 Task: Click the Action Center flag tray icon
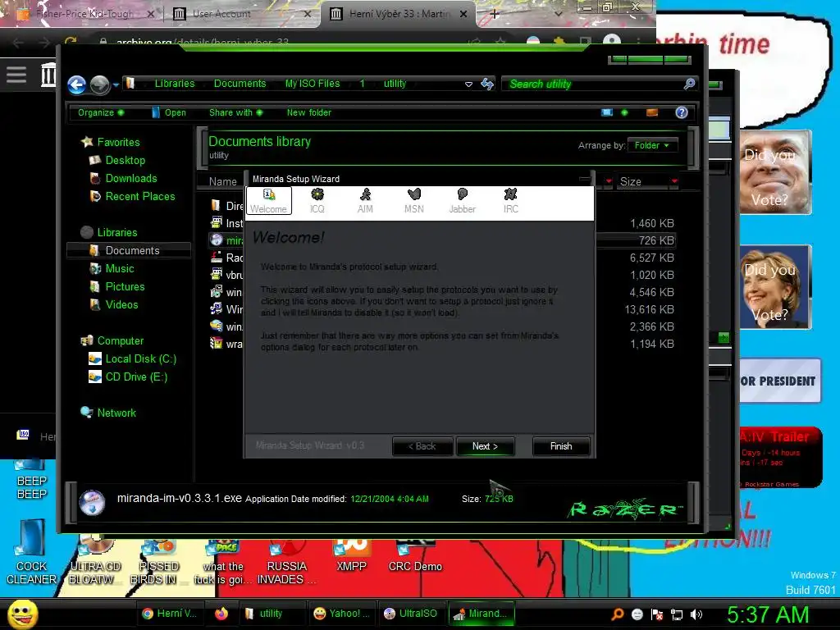(657, 614)
